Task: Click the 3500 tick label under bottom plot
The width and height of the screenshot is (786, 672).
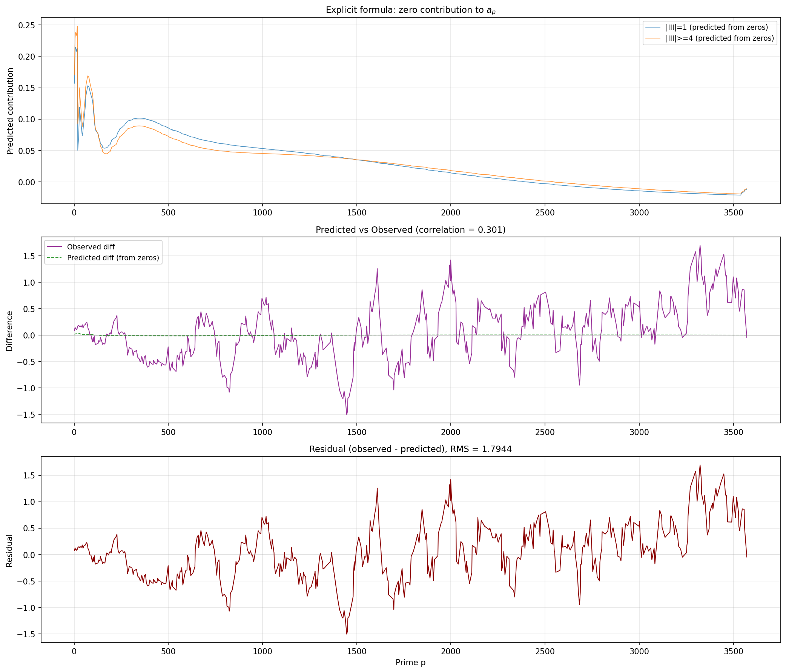Action: [733, 652]
